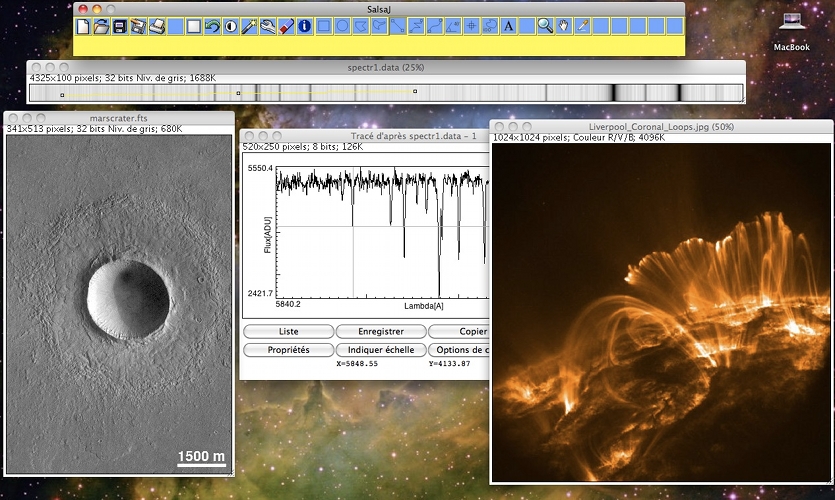
Task: Choose the straight Line selection tool
Action: [x=397, y=27]
